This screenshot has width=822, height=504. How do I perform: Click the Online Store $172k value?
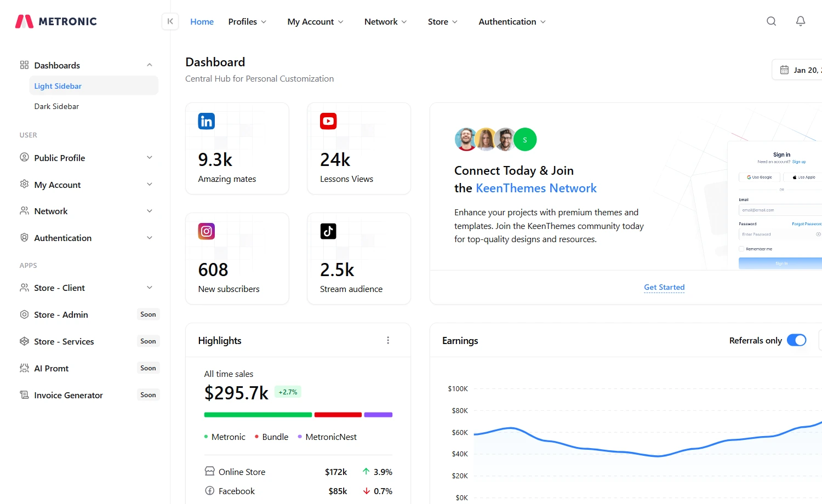tap(336, 472)
